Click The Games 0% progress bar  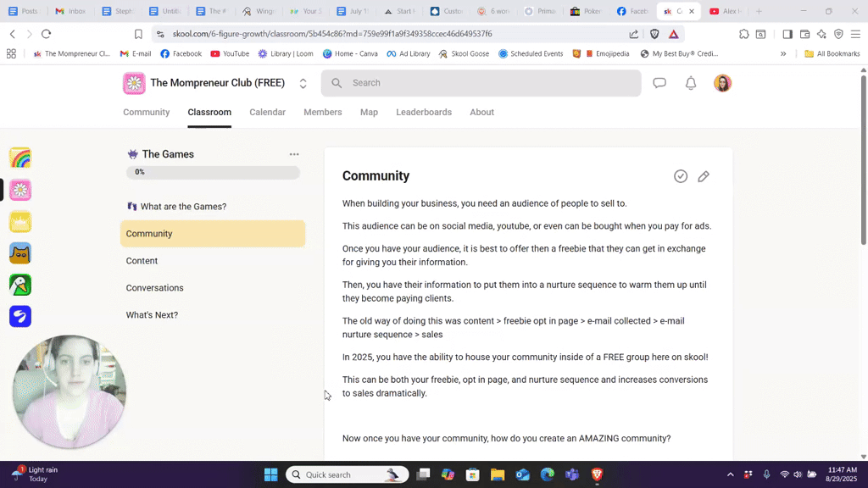coord(213,172)
